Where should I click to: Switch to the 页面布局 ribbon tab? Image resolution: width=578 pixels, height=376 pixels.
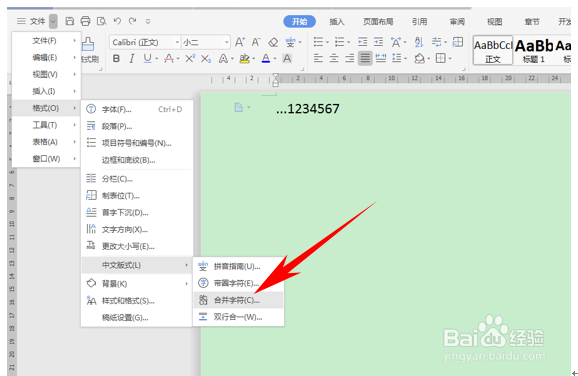tap(378, 22)
